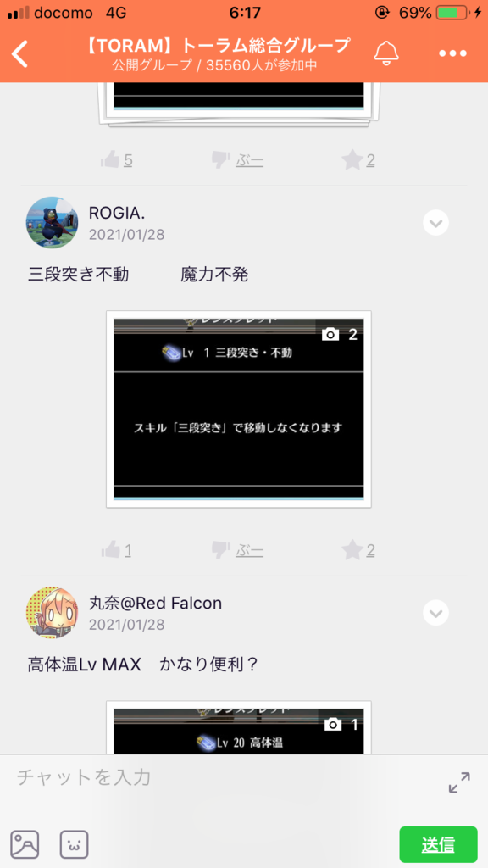This screenshot has height=868, width=488.
Task: Open 三段突き・不動 image thumbnail
Action: pos(238,409)
